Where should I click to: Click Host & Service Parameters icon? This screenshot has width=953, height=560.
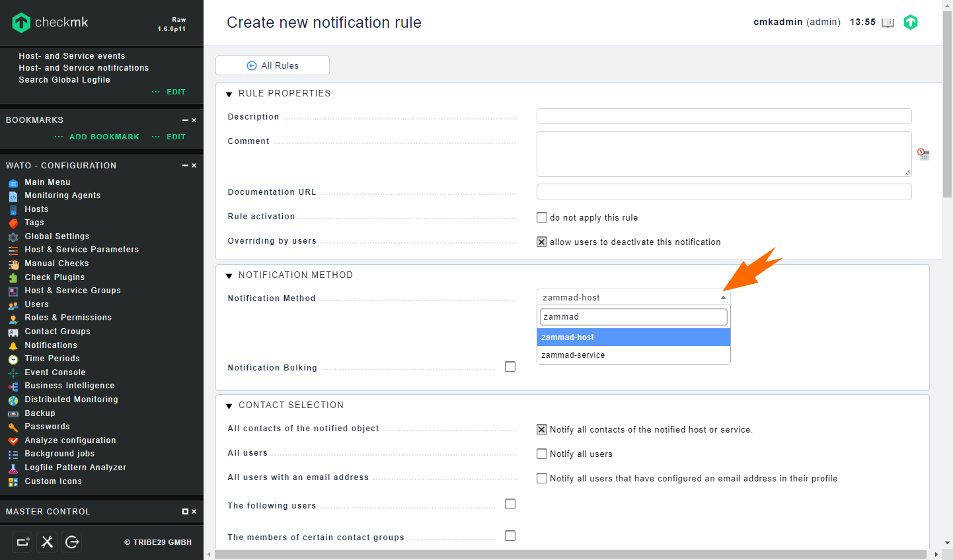13,250
